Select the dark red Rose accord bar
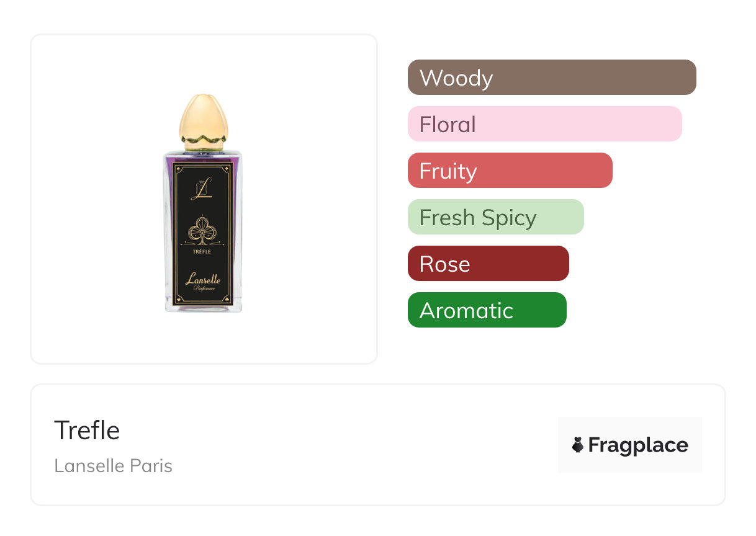Viewport: 756px width, 536px height. pyautogui.click(x=488, y=264)
